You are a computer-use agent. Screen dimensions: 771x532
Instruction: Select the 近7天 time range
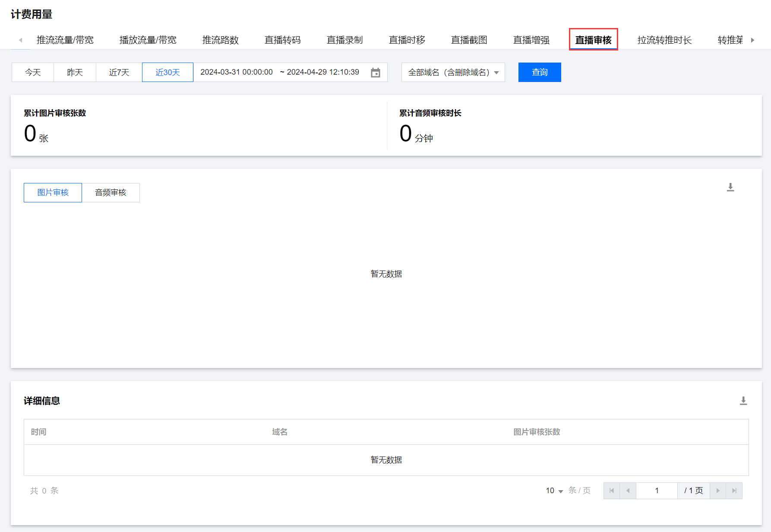pyautogui.click(x=119, y=72)
